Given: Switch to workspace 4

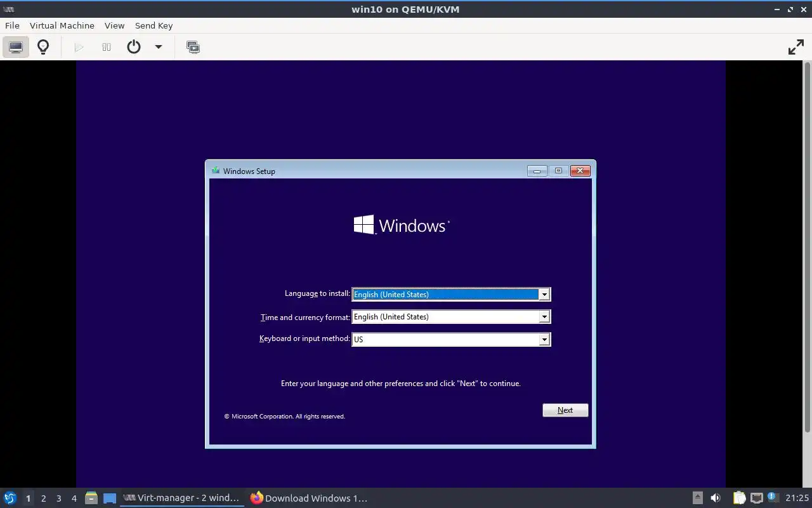Looking at the screenshot, I should point(74,498).
